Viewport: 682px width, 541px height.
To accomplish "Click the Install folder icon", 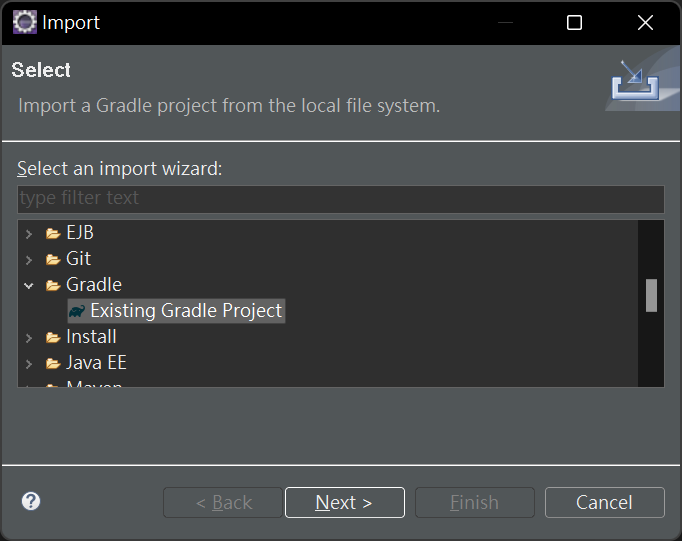I will click(53, 337).
